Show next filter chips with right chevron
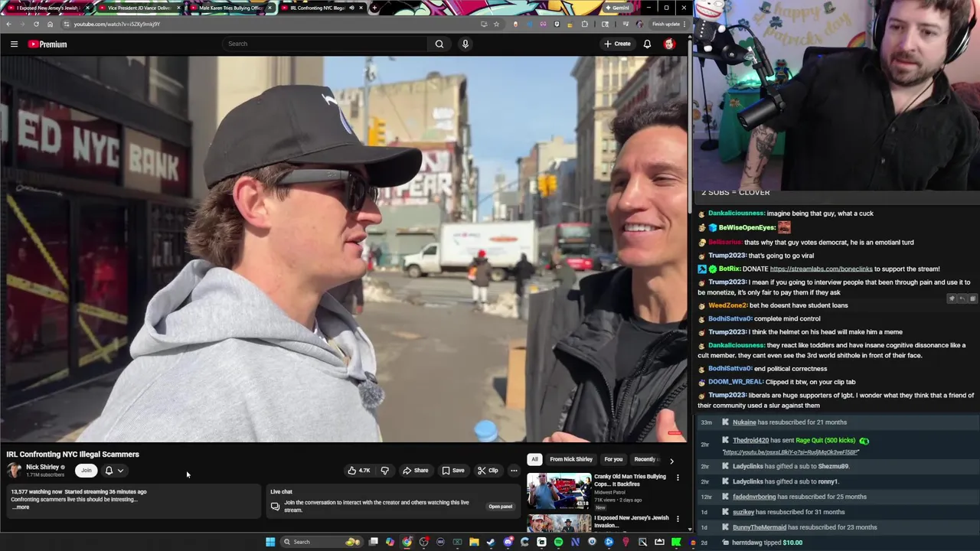 pos(671,461)
